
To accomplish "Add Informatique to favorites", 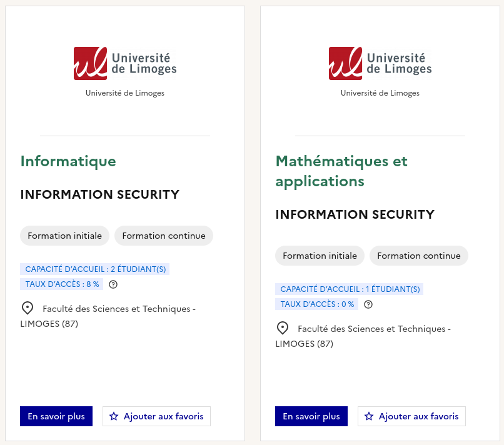I will tap(156, 416).
